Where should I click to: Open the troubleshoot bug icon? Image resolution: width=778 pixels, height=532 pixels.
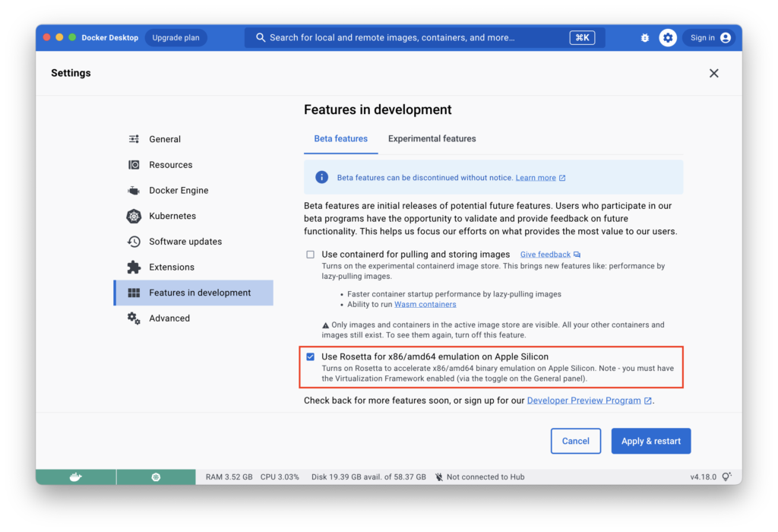(645, 38)
